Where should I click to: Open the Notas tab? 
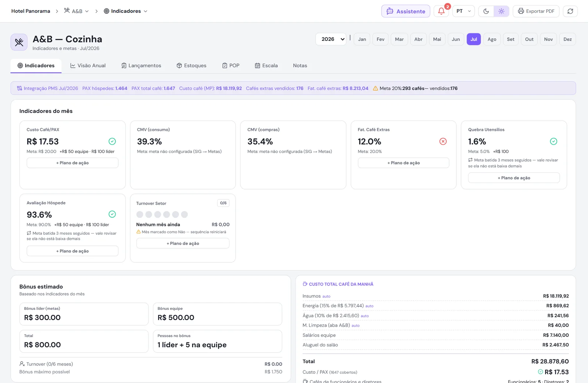coord(300,65)
